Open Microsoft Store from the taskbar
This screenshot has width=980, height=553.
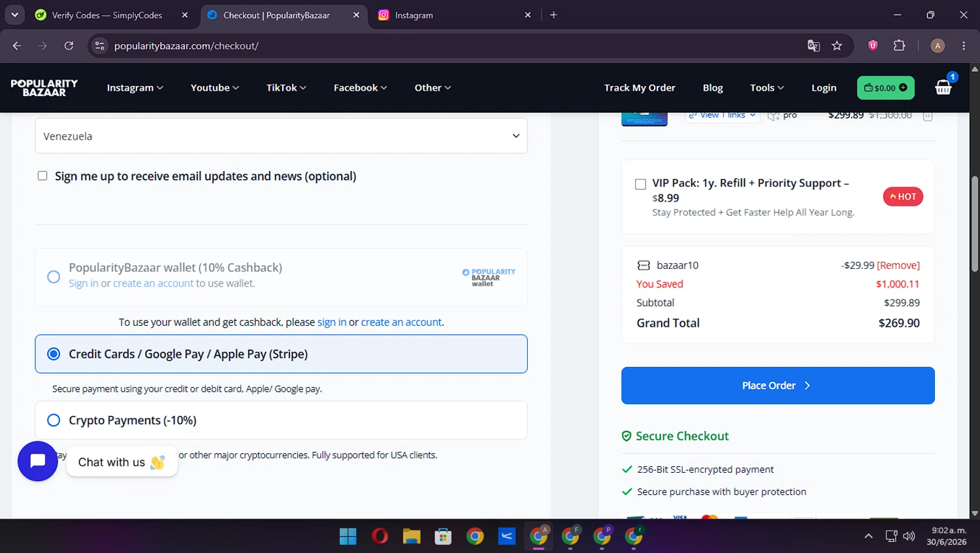[x=443, y=537]
